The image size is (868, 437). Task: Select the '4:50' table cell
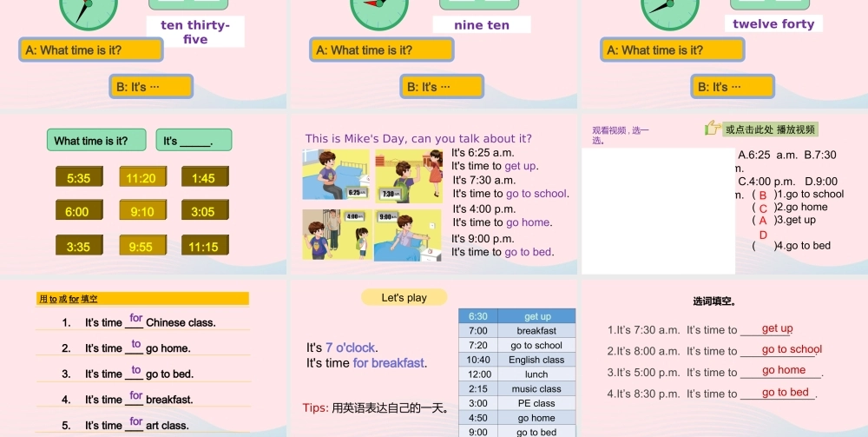[478, 418]
